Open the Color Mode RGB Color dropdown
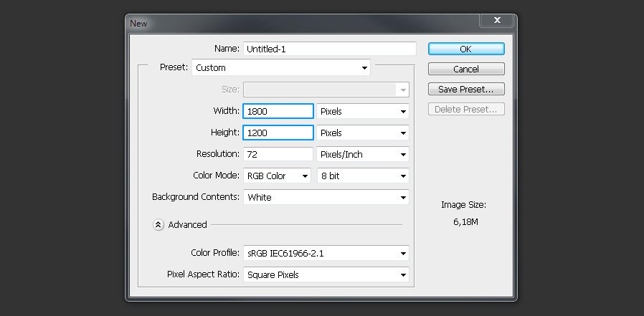The width and height of the screenshot is (644, 316). pos(277,176)
